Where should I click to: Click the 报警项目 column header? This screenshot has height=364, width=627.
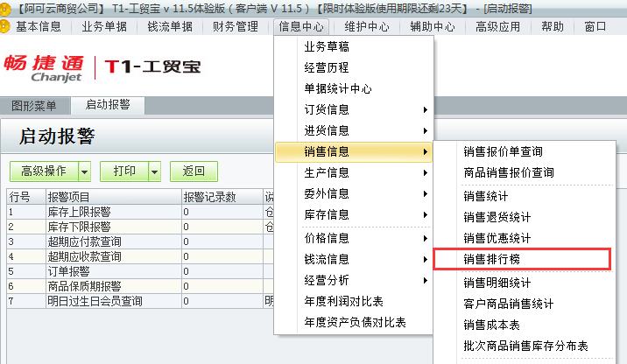coord(114,197)
